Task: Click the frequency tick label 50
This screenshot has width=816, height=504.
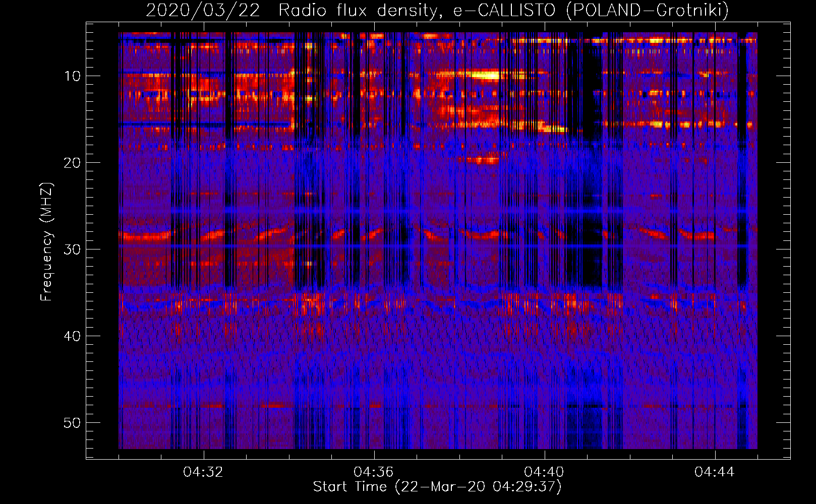Action: click(x=72, y=423)
